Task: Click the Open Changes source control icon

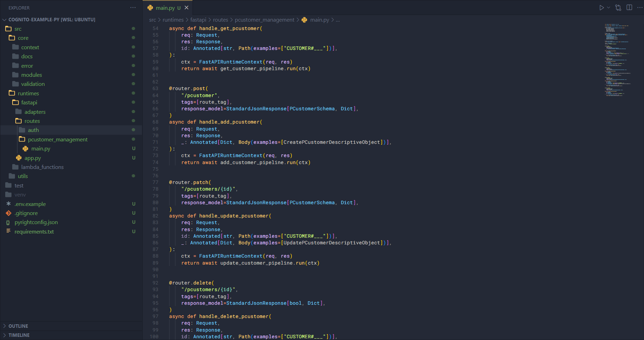Action: pyautogui.click(x=618, y=8)
